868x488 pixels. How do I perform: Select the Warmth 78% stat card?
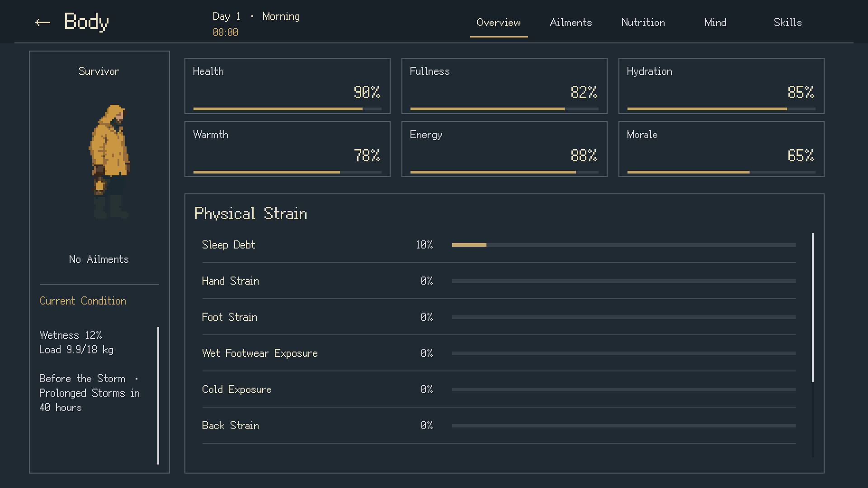tap(288, 149)
